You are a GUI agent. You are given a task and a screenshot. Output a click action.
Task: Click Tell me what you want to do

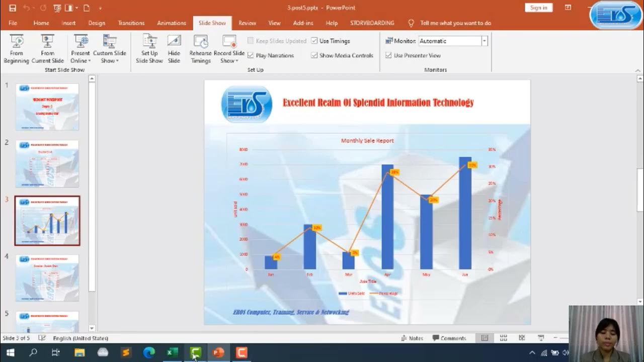click(x=455, y=23)
